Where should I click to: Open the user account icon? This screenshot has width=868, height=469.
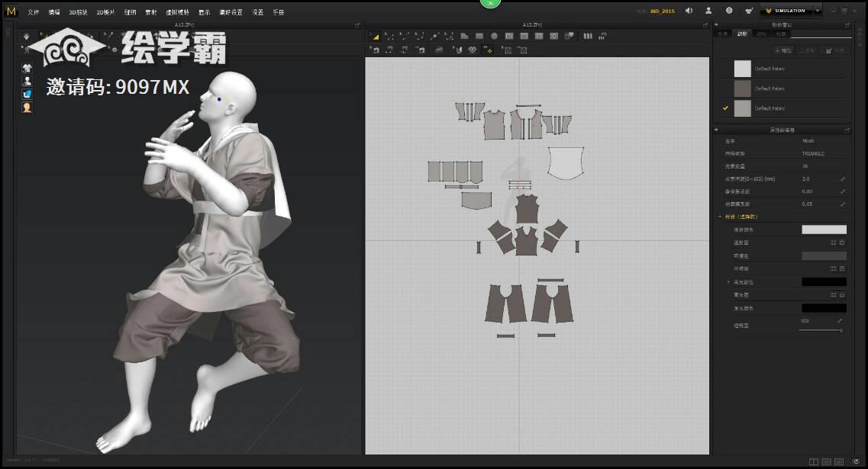point(708,11)
